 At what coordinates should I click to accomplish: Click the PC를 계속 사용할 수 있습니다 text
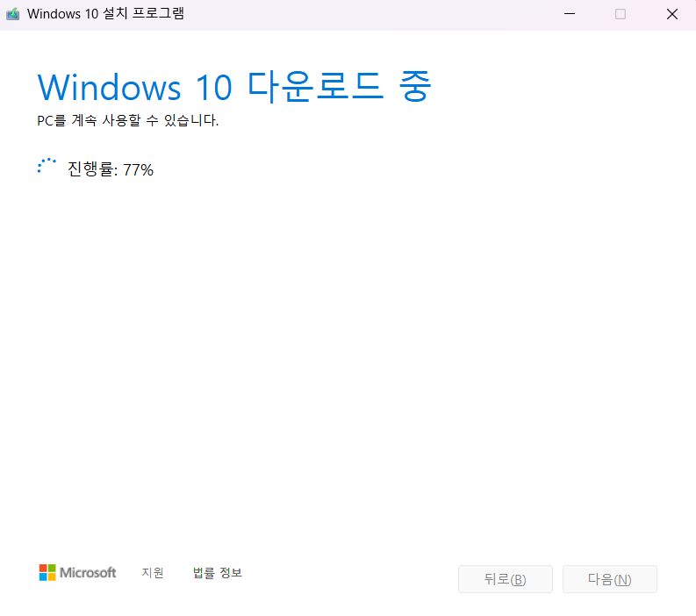tap(128, 120)
